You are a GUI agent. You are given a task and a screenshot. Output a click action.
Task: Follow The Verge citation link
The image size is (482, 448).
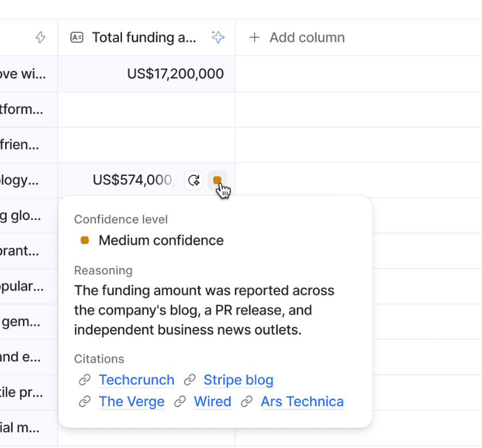(x=132, y=402)
